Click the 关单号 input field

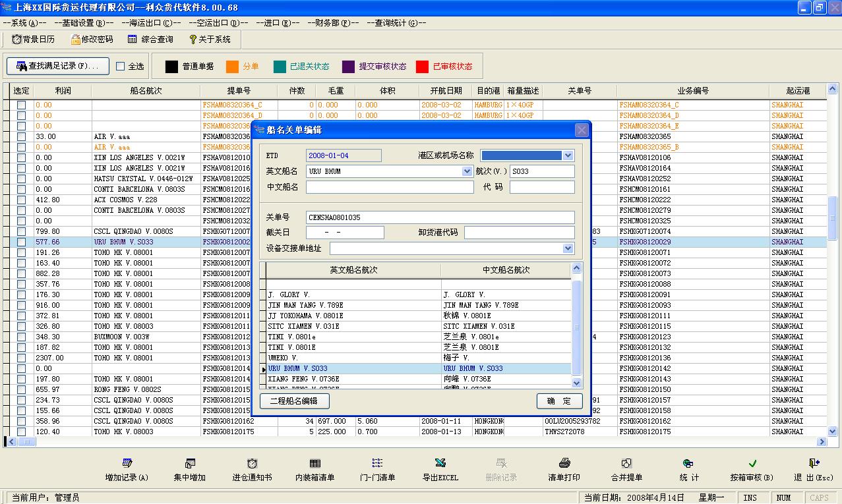(x=440, y=217)
